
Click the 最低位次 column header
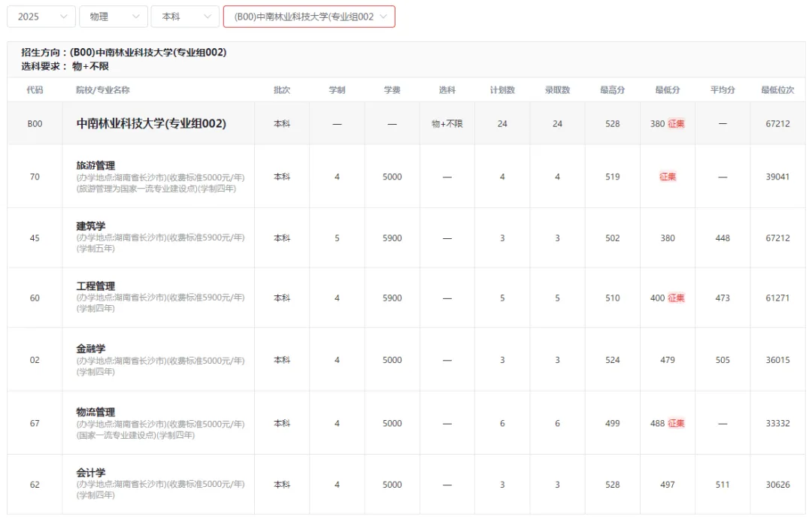pos(778,90)
